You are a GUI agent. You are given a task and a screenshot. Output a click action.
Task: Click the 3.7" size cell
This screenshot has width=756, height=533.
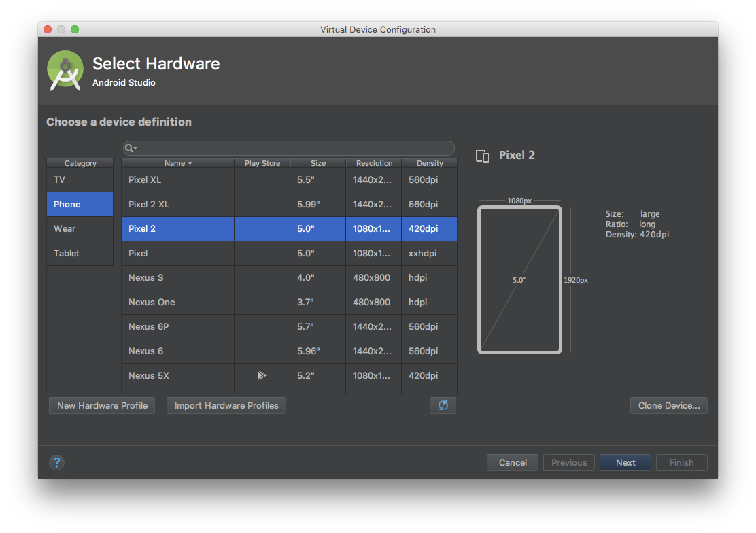coord(317,302)
